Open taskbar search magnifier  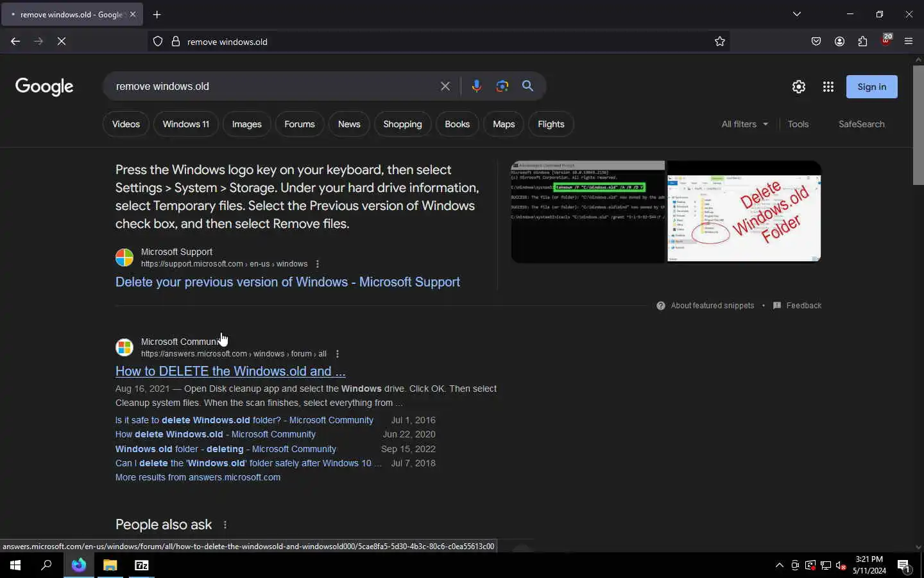click(x=46, y=565)
